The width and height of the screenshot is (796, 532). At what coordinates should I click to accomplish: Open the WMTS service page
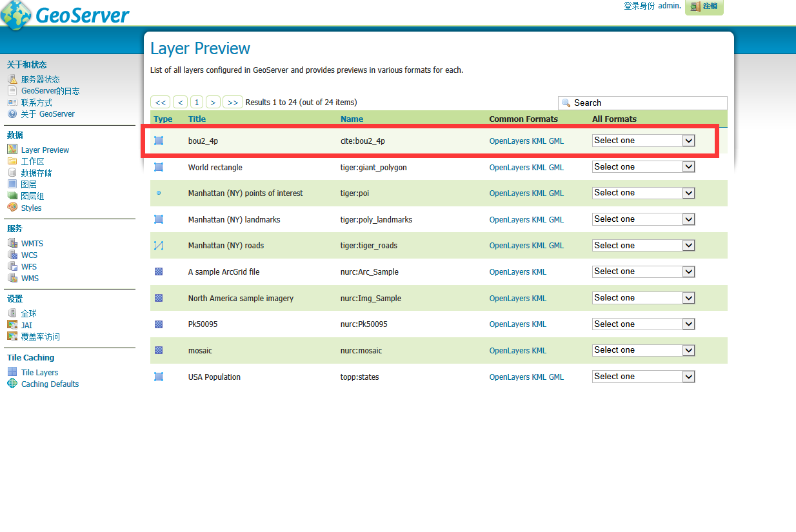pos(32,243)
